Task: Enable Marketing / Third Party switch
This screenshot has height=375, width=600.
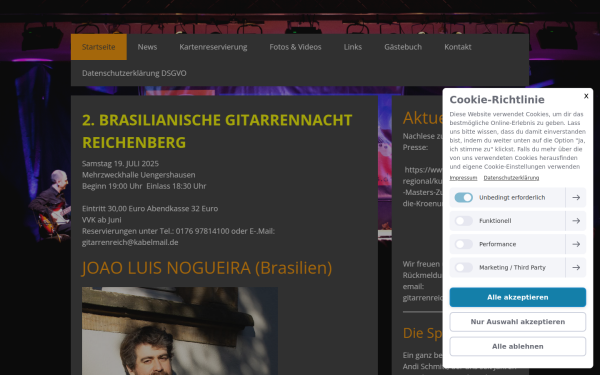Action: (463, 267)
